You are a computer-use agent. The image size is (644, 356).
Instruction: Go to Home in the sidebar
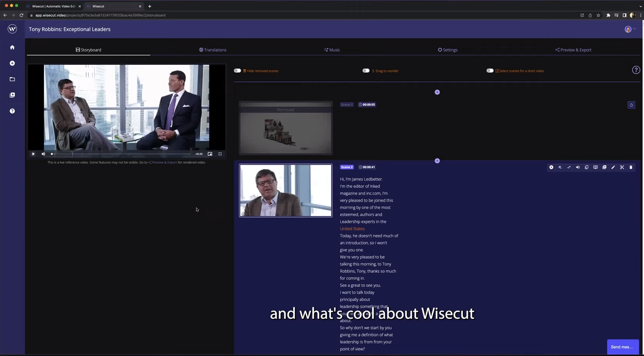point(12,47)
